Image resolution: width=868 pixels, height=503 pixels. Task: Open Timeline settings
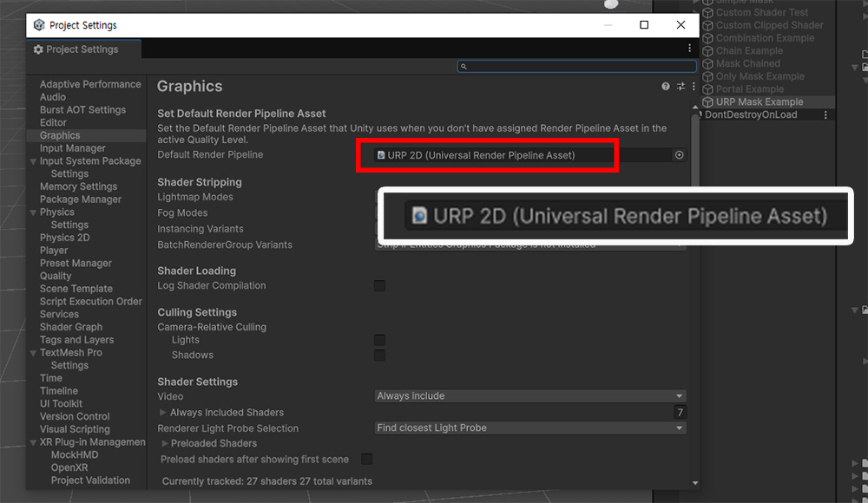[59, 390]
